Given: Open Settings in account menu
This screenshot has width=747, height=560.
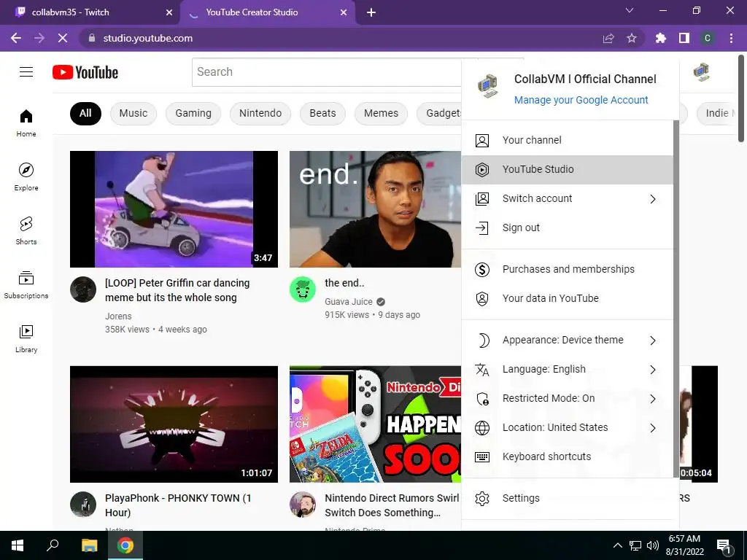Looking at the screenshot, I should point(567,498).
